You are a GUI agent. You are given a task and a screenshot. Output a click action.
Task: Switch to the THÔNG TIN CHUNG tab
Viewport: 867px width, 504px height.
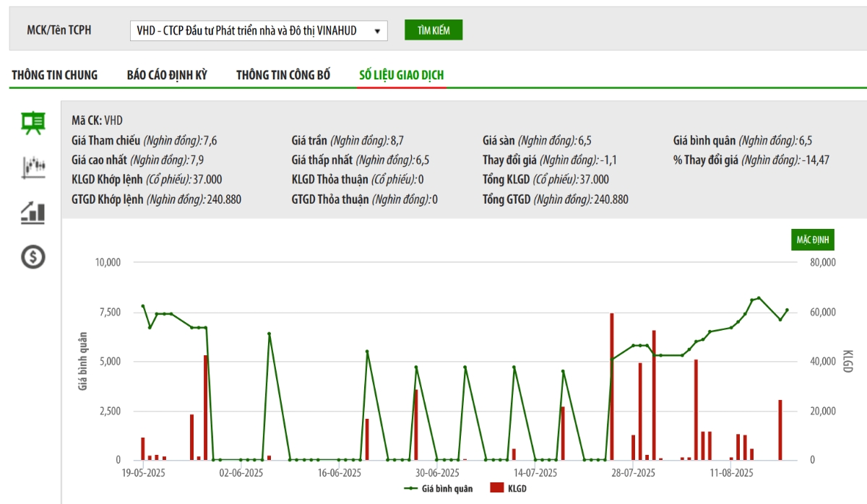[x=55, y=75]
